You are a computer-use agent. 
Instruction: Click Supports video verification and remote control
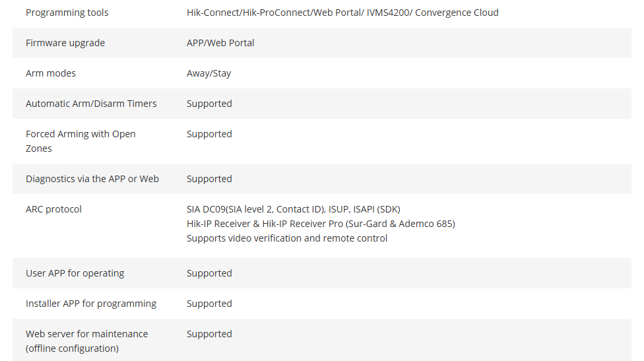tap(287, 239)
